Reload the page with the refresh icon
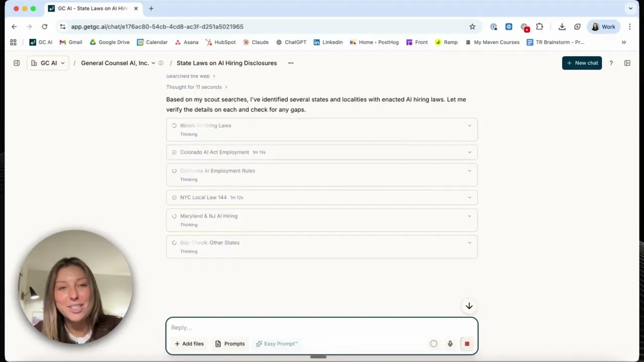The height and width of the screenshot is (362, 644). point(45,27)
